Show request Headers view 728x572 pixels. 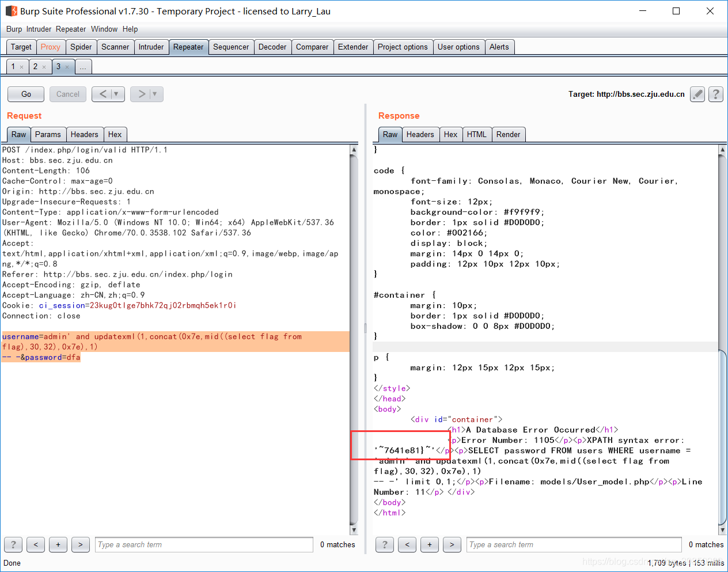pyautogui.click(x=85, y=135)
